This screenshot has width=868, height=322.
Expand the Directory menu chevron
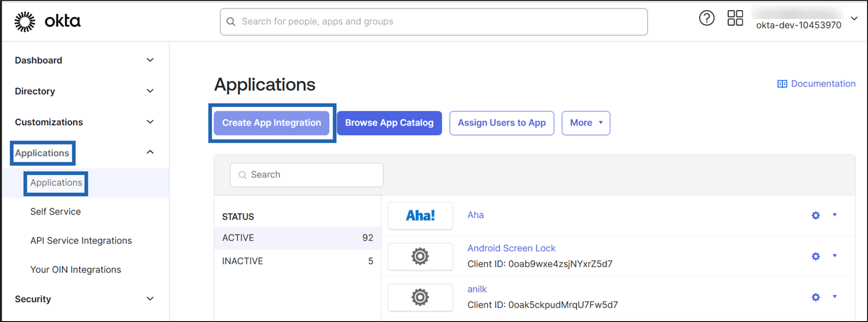(150, 91)
